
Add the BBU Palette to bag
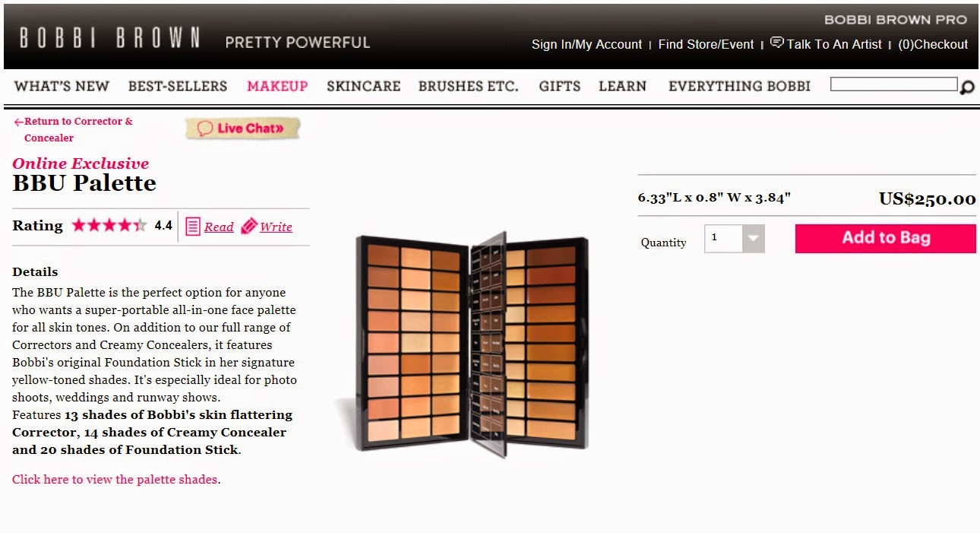coord(886,238)
